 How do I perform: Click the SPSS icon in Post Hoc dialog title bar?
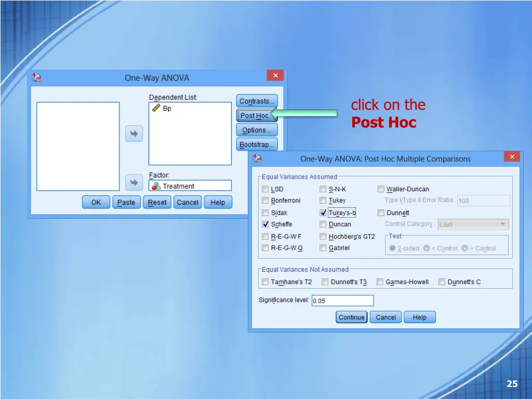point(257,158)
